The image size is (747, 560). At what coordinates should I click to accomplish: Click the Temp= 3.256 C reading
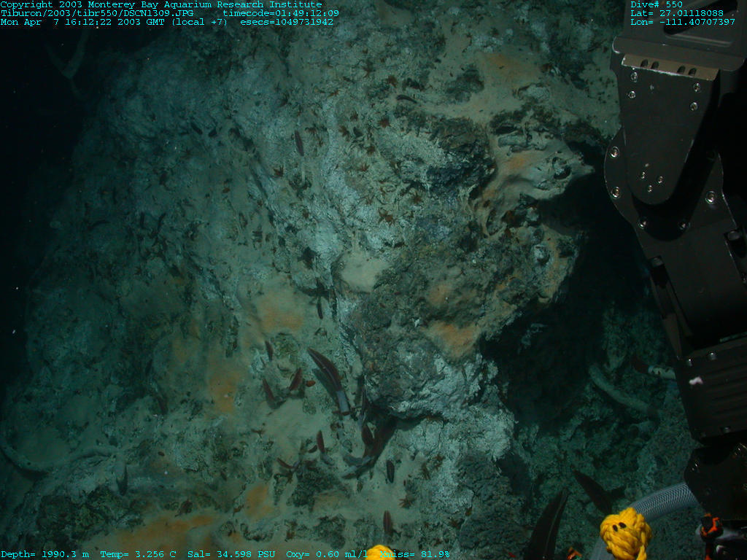(x=138, y=554)
